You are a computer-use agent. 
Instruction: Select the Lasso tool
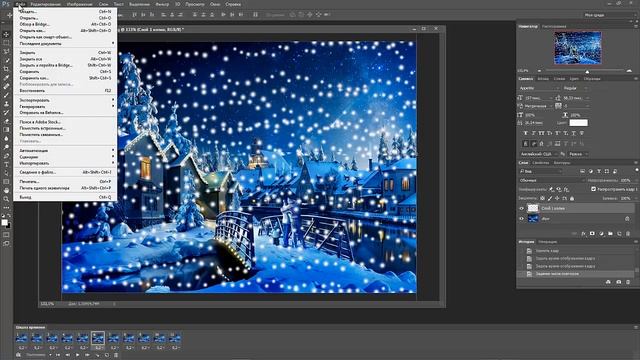point(6,51)
